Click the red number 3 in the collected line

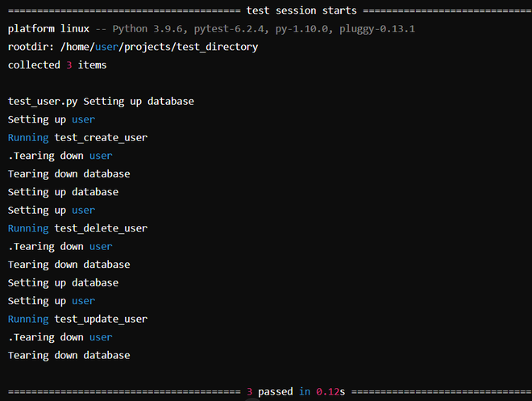pyautogui.click(x=69, y=65)
